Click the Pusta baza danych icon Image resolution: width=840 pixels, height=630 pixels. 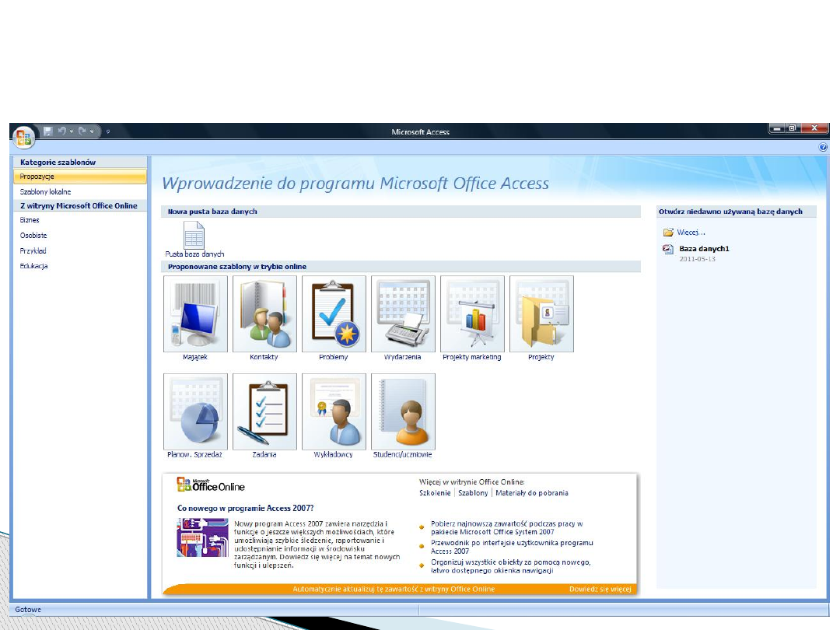coord(194,235)
